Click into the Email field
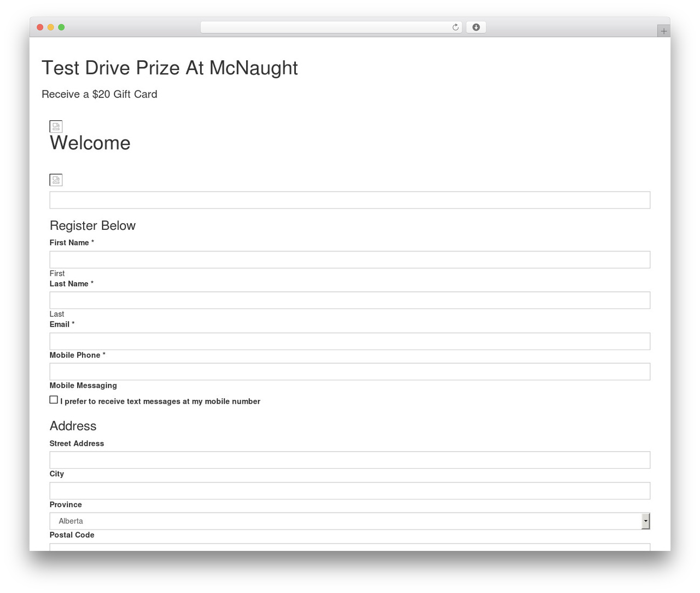This screenshot has height=593, width=700. click(x=350, y=341)
